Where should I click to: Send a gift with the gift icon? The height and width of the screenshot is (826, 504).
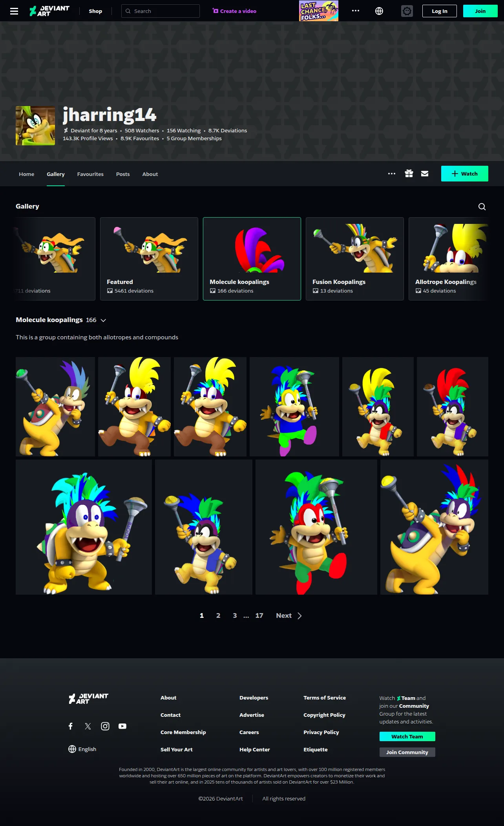pyautogui.click(x=409, y=174)
